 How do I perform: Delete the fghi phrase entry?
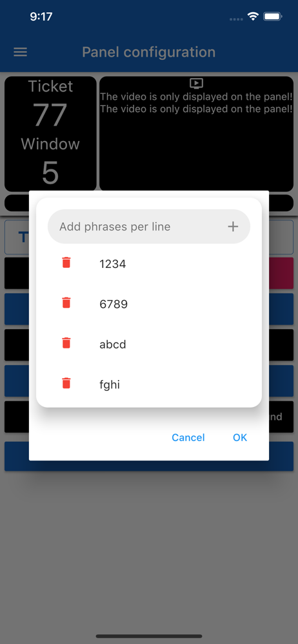pyautogui.click(x=66, y=383)
